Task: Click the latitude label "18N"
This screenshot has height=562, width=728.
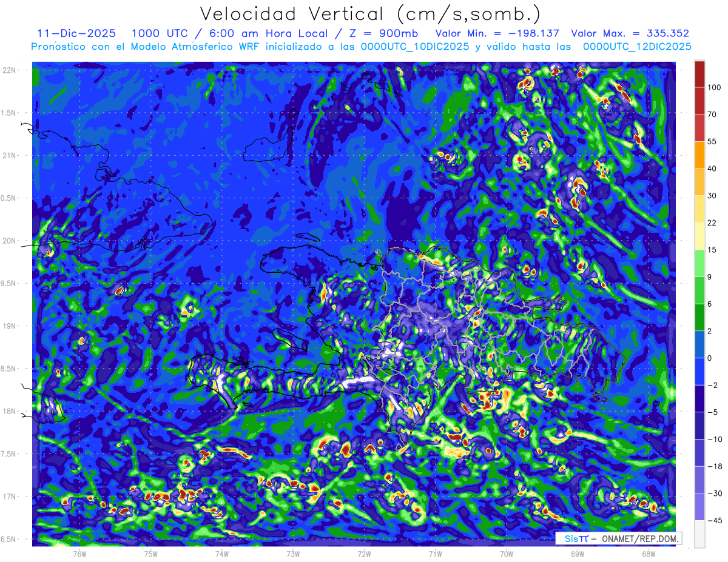Action: click(10, 412)
